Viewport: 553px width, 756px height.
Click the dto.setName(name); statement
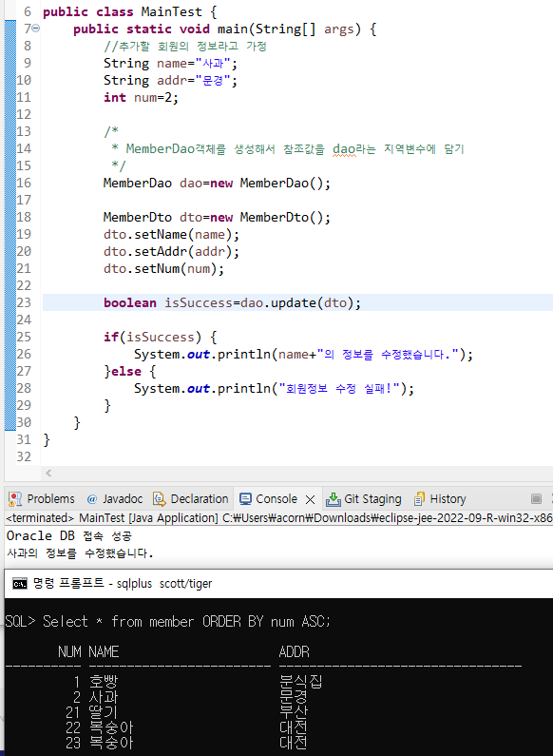(x=171, y=235)
